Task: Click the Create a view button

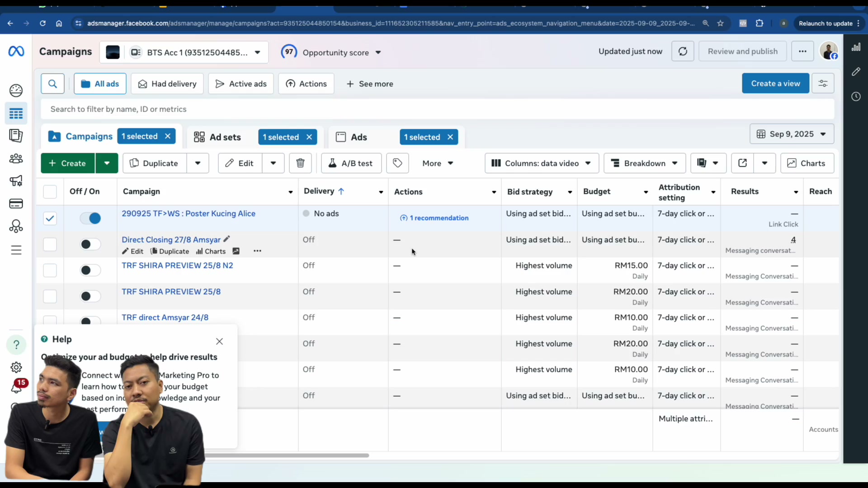Action: click(x=775, y=84)
